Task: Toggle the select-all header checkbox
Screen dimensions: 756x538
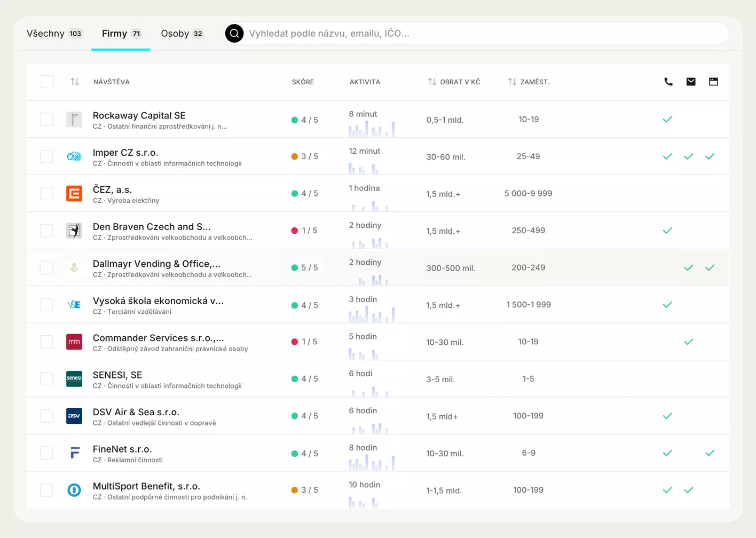Action: point(47,82)
